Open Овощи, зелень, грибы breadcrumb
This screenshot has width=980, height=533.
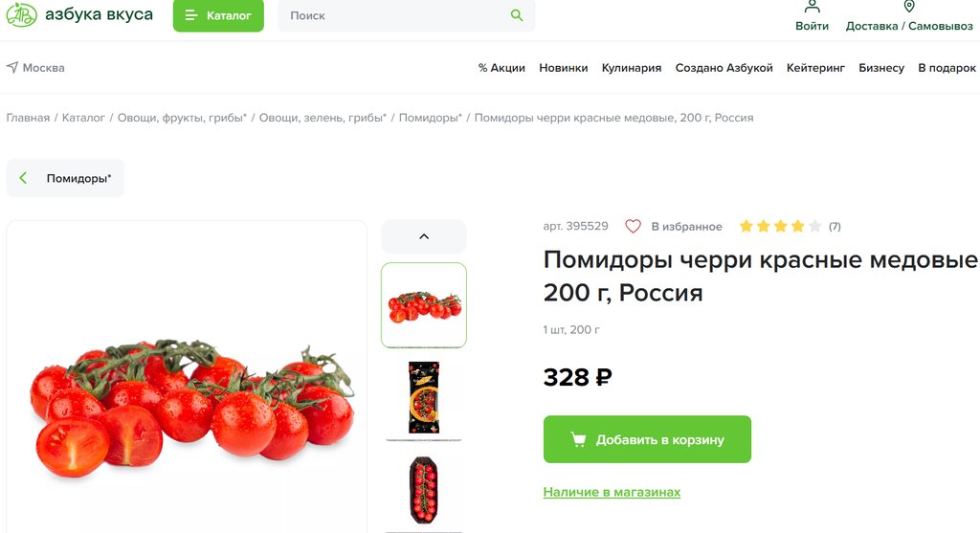323,118
